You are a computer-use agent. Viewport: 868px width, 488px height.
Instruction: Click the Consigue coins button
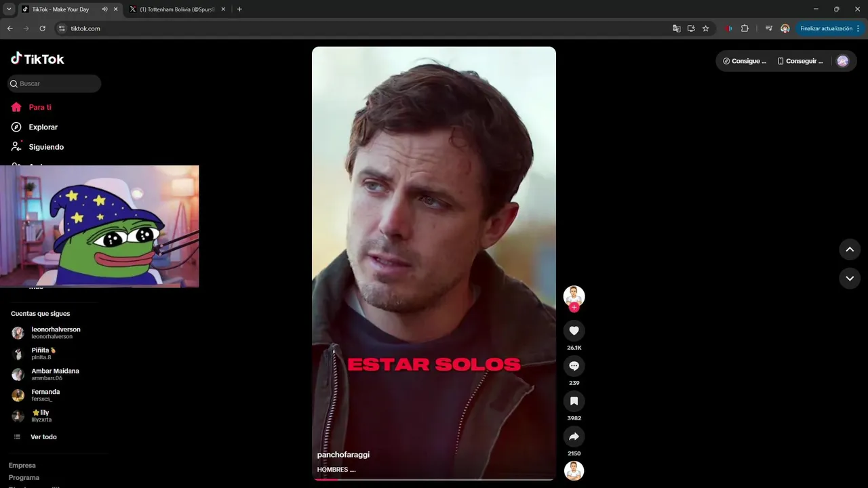tap(745, 61)
